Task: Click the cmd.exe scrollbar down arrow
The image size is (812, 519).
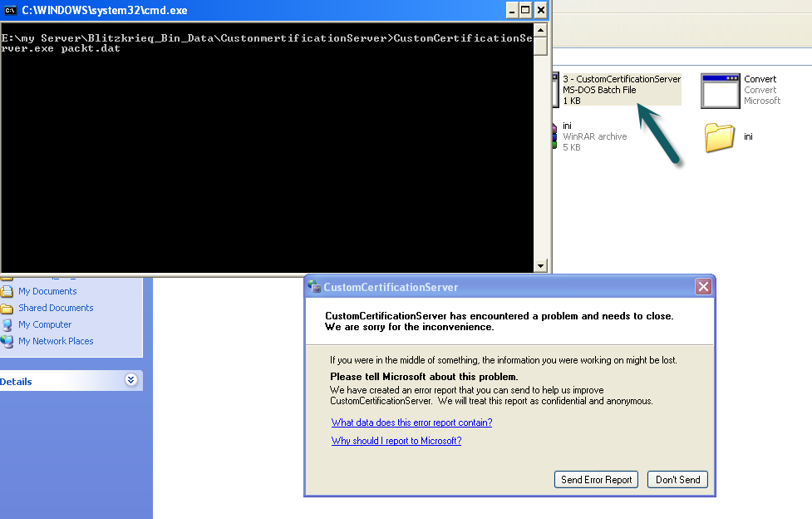Action: point(541,265)
